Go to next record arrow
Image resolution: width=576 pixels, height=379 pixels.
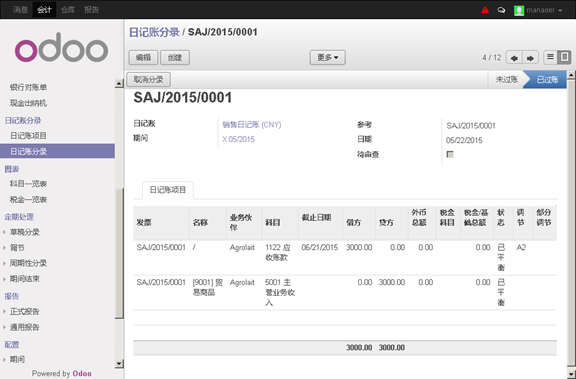pos(530,58)
